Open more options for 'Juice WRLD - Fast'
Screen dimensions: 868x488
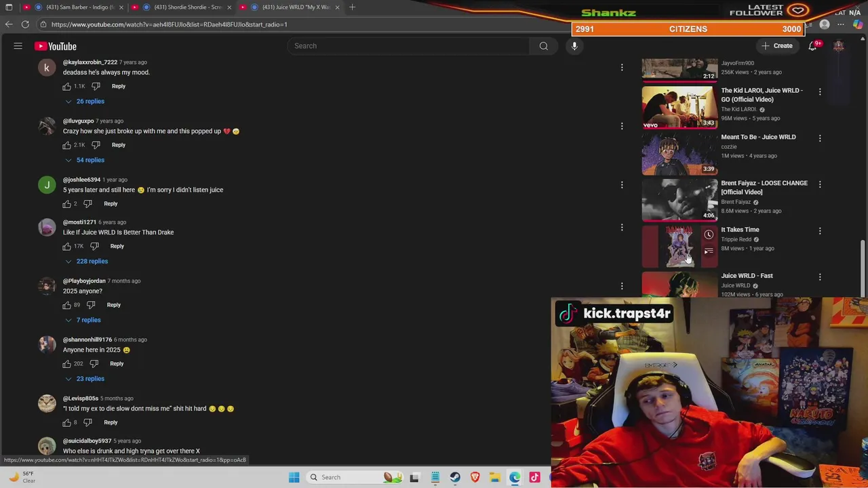tap(820, 277)
